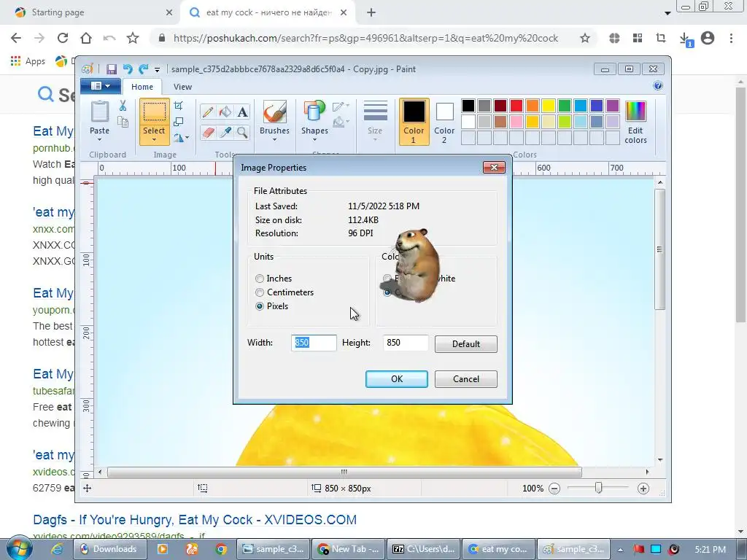Open the Size dropdown
This screenshot has width=747, height=560.
pos(375,122)
